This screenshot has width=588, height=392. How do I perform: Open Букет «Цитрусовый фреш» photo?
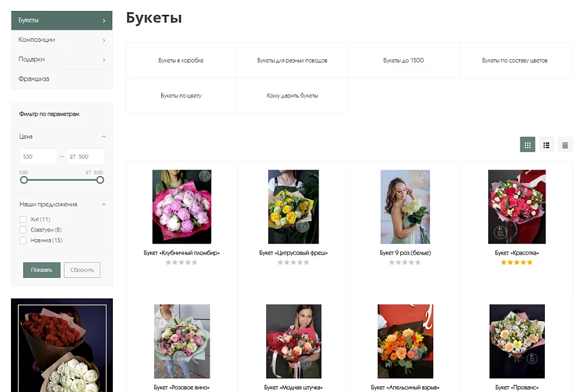pos(293,207)
